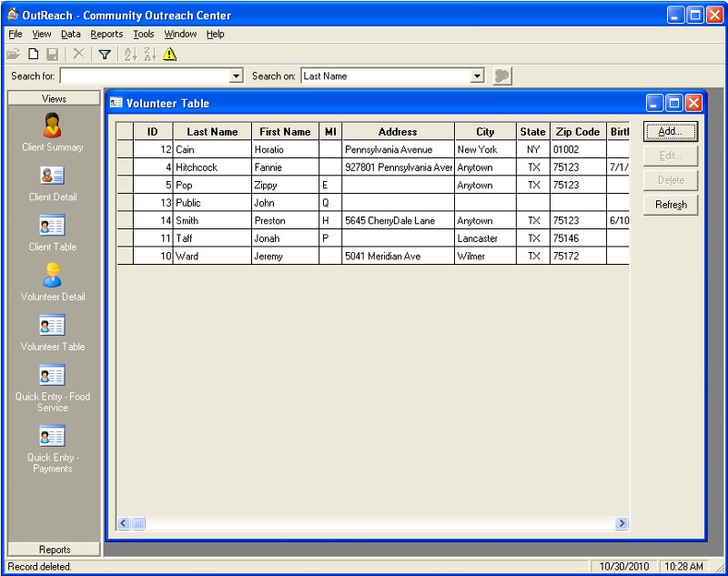
Task: Expand the Search for dropdown
Action: (x=238, y=76)
